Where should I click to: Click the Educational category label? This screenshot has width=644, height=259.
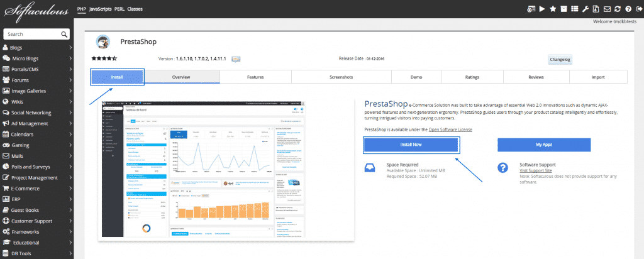click(x=26, y=243)
